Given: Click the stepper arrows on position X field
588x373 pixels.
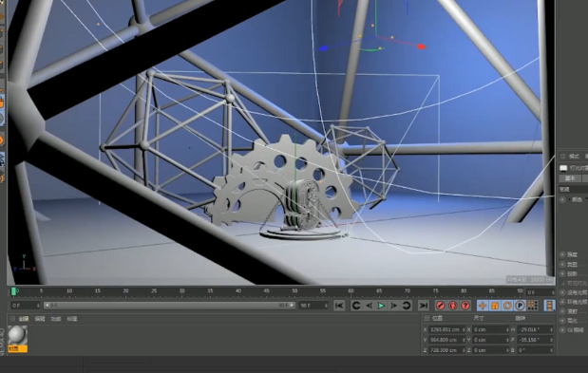Looking at the screenshot, I should (464, 329).
